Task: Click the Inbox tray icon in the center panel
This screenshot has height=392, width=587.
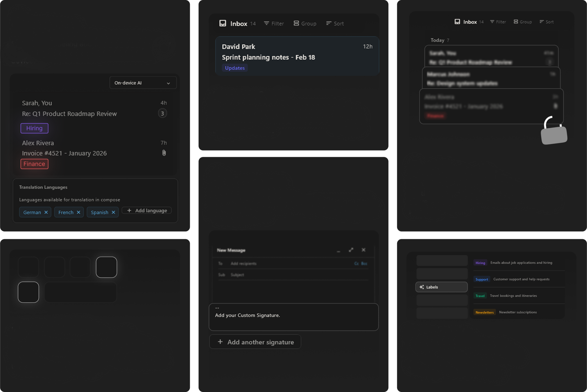Action: (223, 23)
